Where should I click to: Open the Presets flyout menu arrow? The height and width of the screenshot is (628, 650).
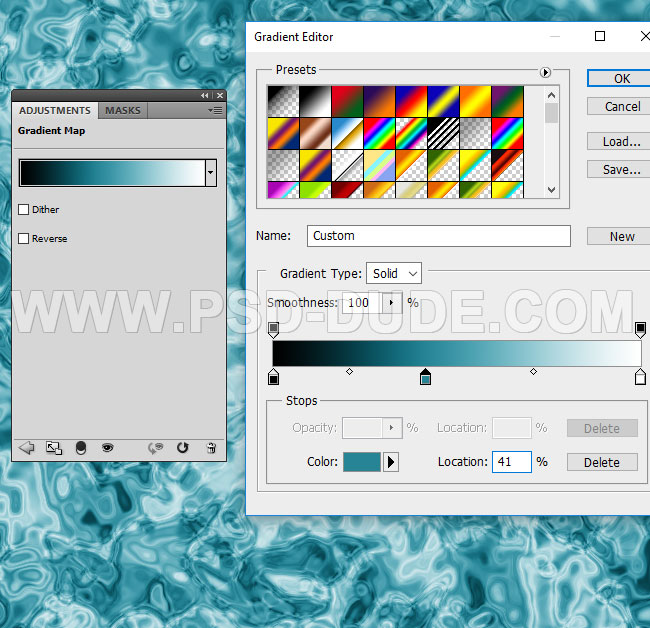click(545, 73)
